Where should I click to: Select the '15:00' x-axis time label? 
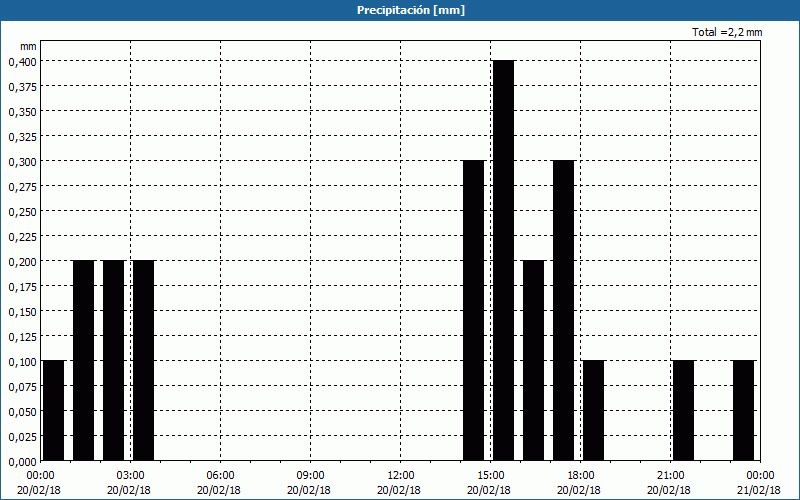coord(490,476)
